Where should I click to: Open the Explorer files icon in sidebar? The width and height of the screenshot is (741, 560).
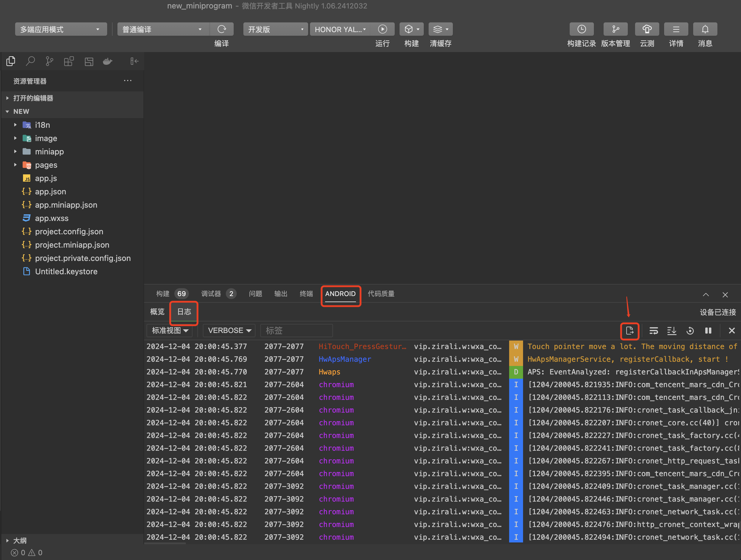click(11, 61)
